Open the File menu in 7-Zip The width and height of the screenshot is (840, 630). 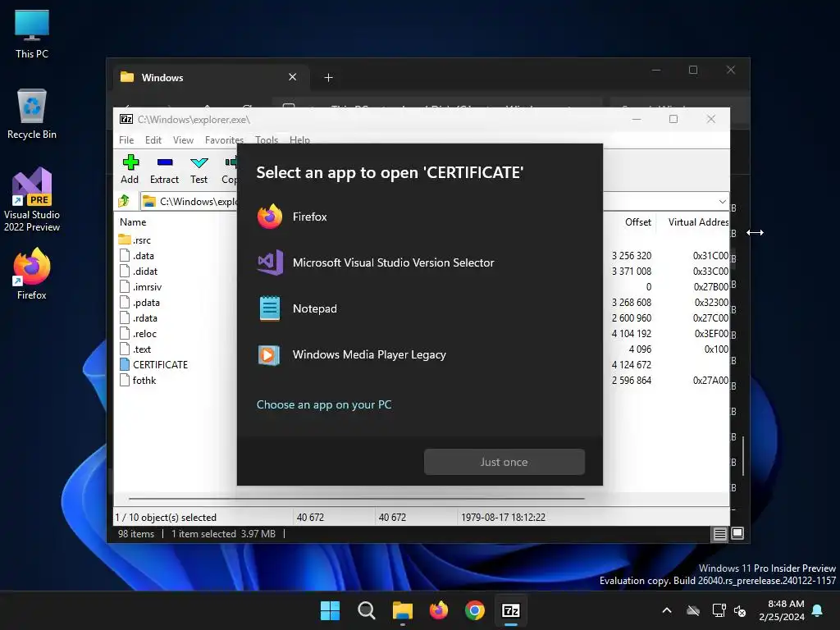[126, 139]
